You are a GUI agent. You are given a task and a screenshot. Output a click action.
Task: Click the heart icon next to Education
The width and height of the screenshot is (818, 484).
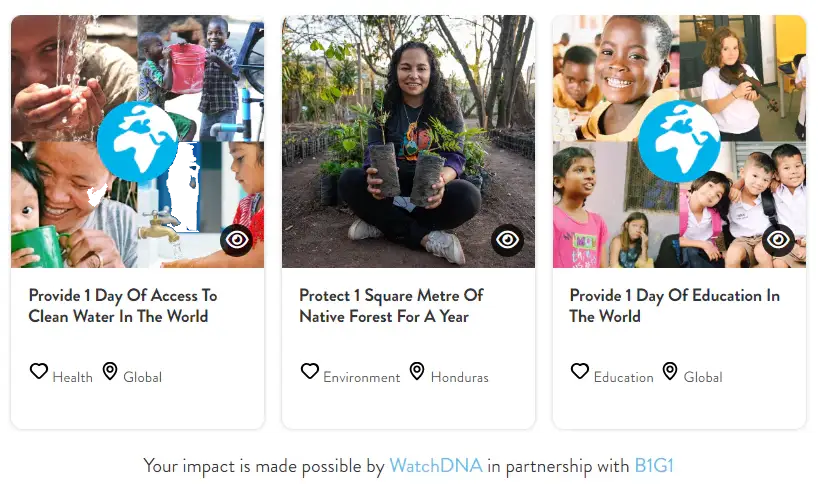580,371
